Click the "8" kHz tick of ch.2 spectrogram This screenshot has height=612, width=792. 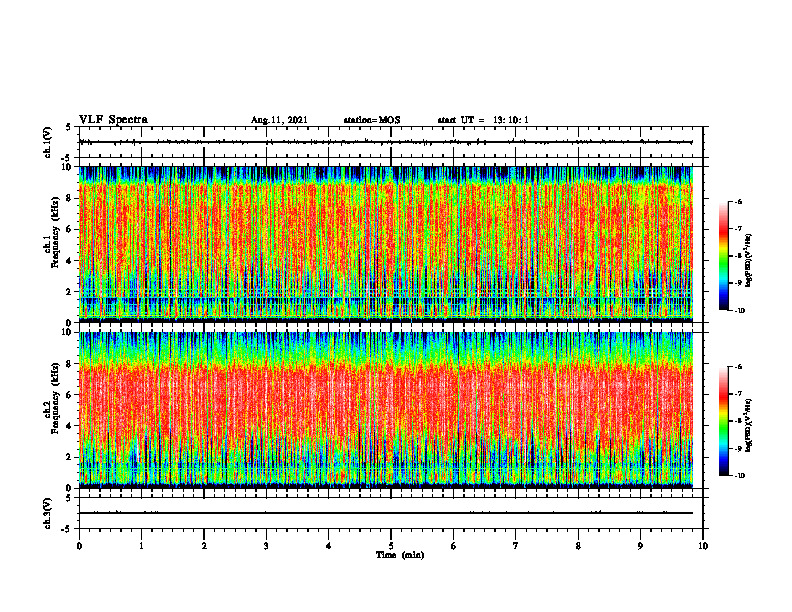pos(70,364)
